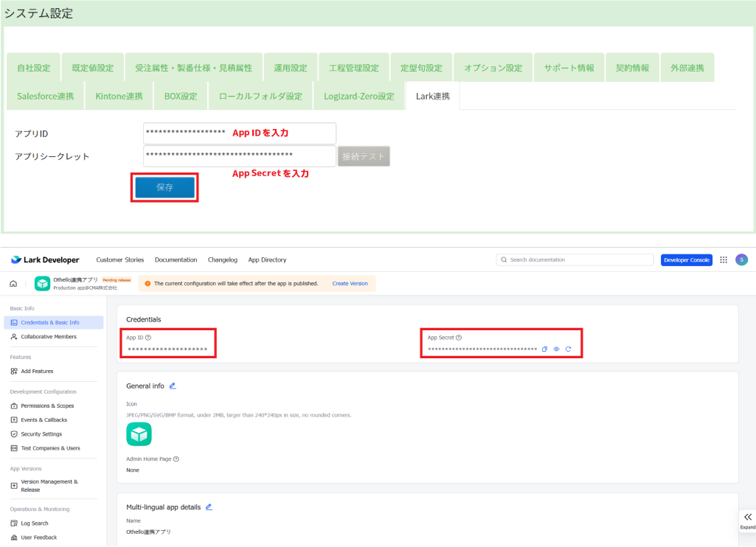756x547 pixels.
Task: Switch to the Logizard-Zero設定 tab
Action: 359,96
